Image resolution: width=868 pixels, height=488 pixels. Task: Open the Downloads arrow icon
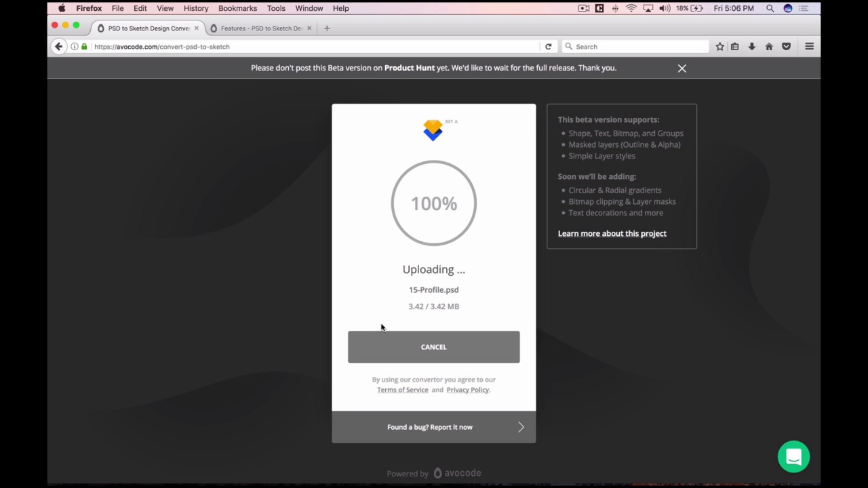[x=752, y=47]
